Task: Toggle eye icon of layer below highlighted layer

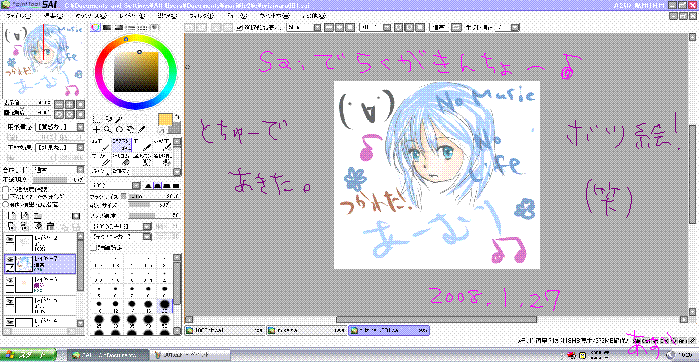Action: [9, 280]
